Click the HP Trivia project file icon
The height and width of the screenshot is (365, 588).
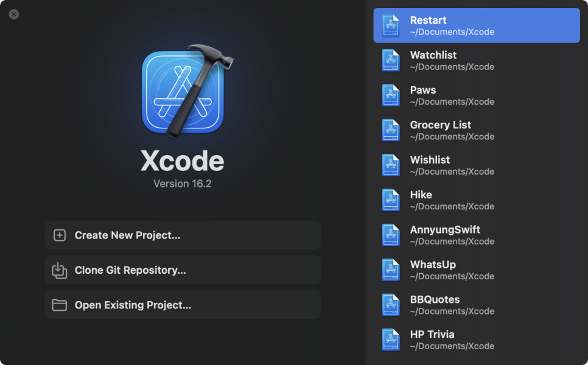tap(391, 339)
